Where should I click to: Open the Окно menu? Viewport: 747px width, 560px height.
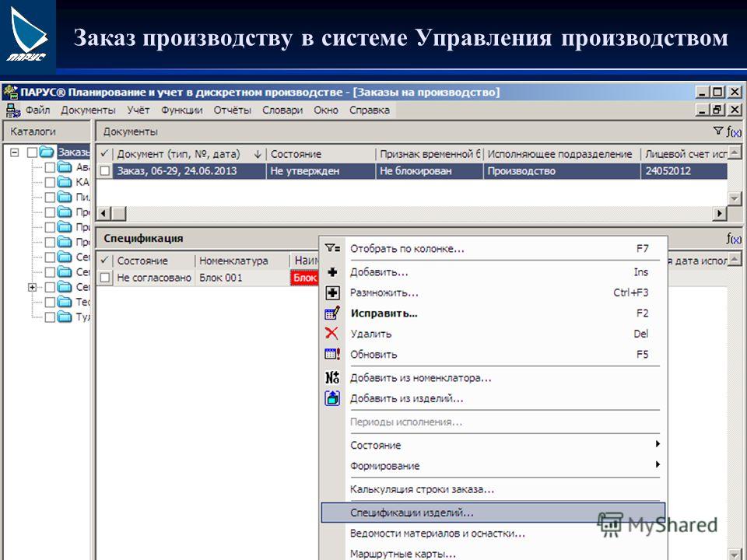[326, 110]
